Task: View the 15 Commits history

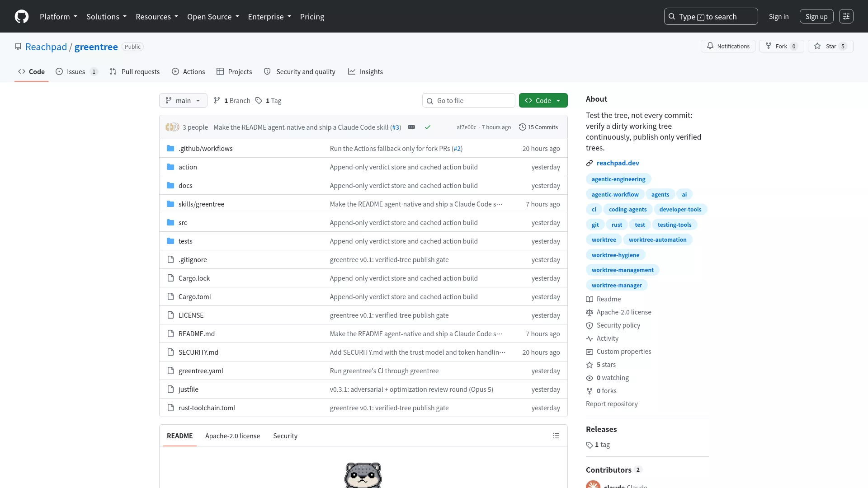Action: coord(538,127)
